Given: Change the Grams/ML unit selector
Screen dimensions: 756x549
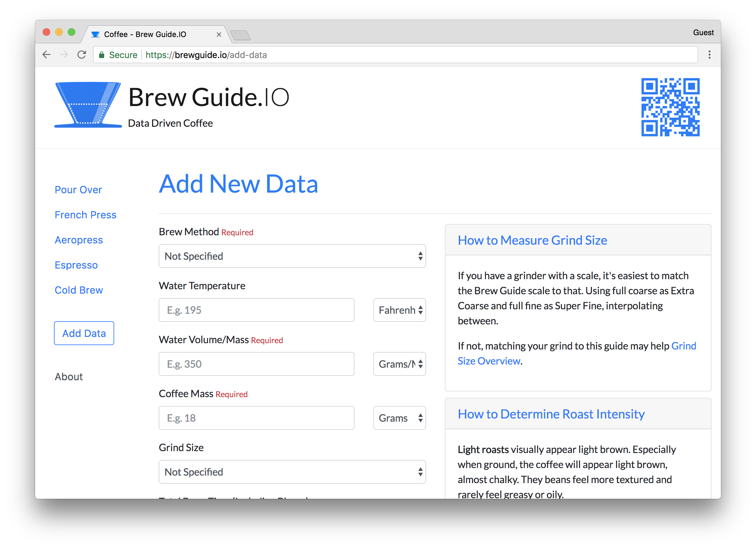Looking at the screenshot, I should pyautogui.click(x=399, y=364).
